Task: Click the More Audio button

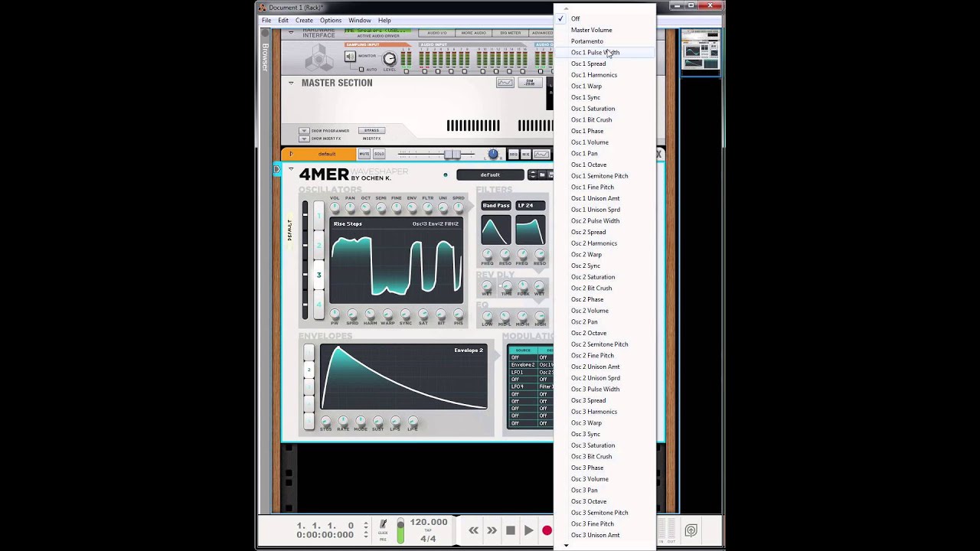Action: click(474, 33)
